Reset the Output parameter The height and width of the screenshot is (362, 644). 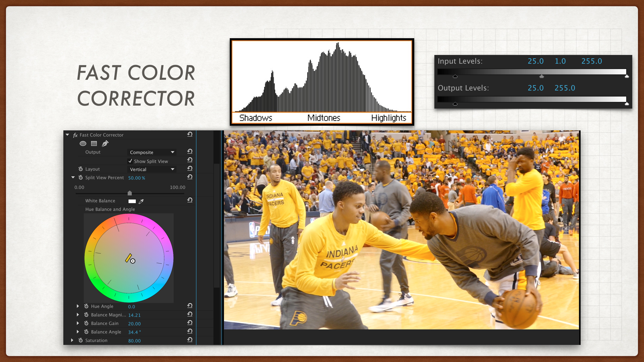click(x=190, y=152)
